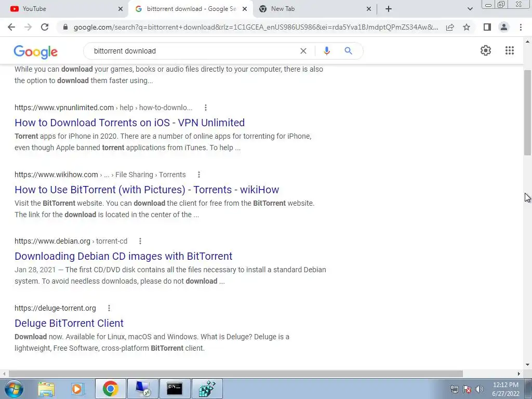Open How to Use BitTorrent wikiHow link
This screenshot has height=399, width=532.
click(147, 189)
